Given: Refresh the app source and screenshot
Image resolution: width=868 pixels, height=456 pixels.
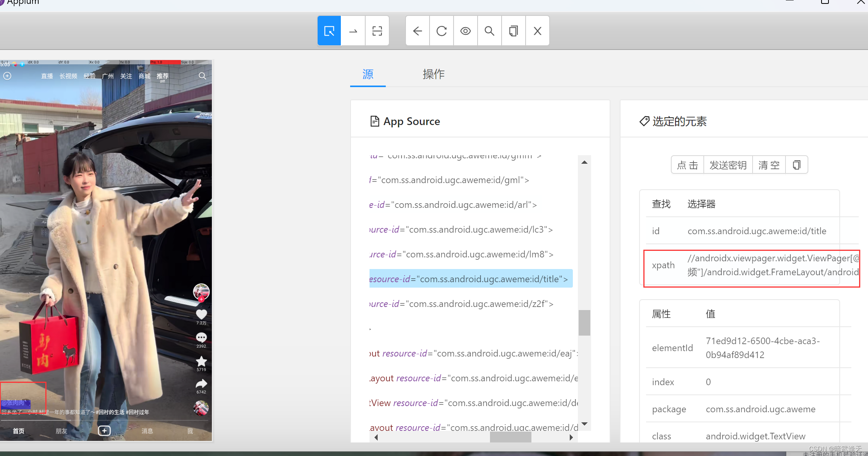Looking at the screenshot, I should click(x=442, y=31).
